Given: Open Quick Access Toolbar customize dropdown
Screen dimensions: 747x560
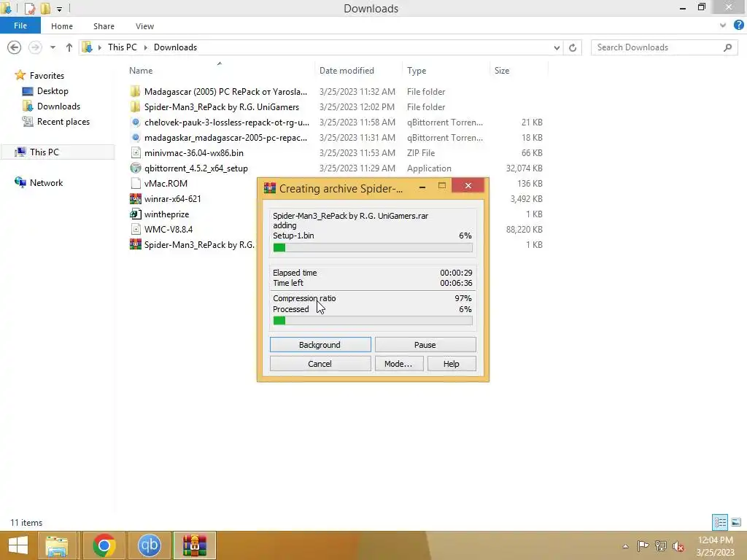Looking at the screenshot, I should click(59, 9).
